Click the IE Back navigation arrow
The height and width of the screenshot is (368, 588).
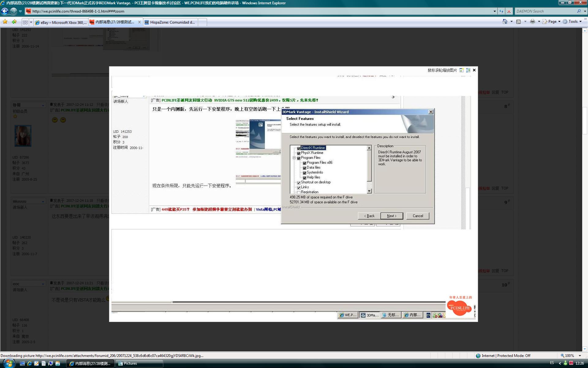[5, 11]
